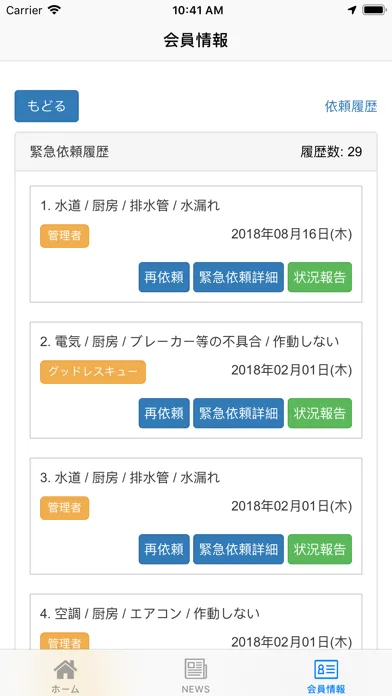Click 再依頼 for item 1 水道 request
The image size is (392, 696).
(x=164, y=277)
